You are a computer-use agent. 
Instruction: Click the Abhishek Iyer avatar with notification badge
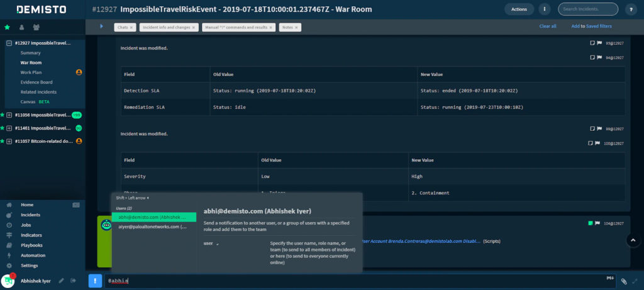click(8, 281)
